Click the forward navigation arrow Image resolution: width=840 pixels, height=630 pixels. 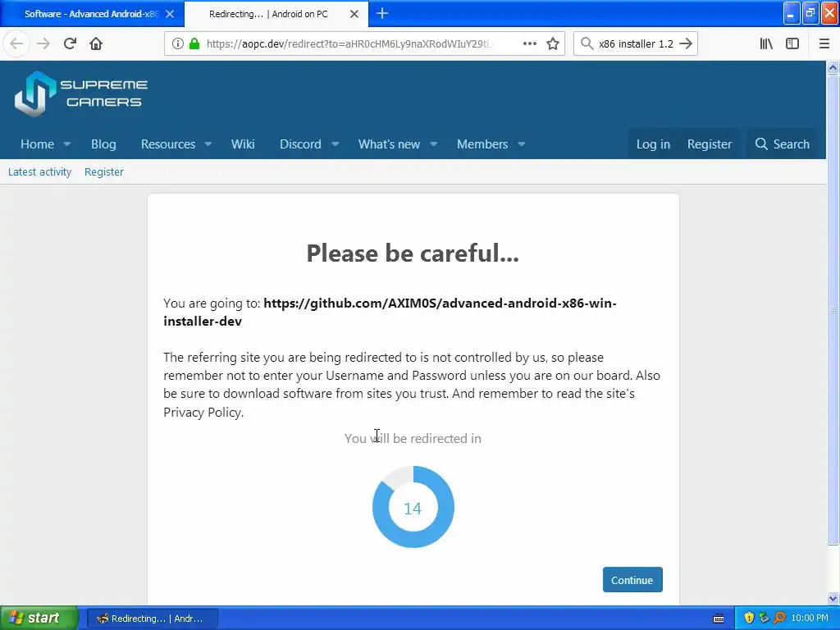(x=43, y=43)
